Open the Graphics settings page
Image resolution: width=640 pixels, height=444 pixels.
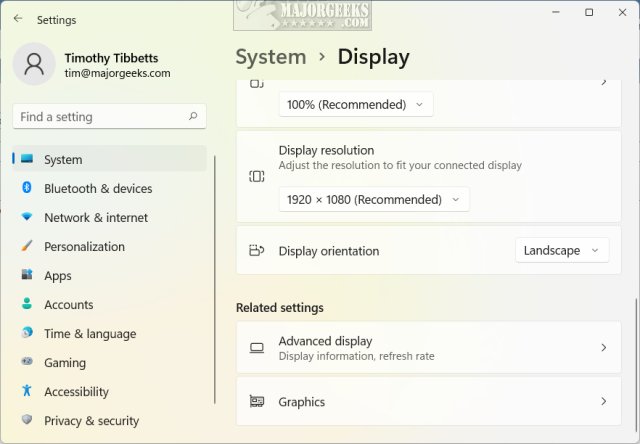click(428, 402)
